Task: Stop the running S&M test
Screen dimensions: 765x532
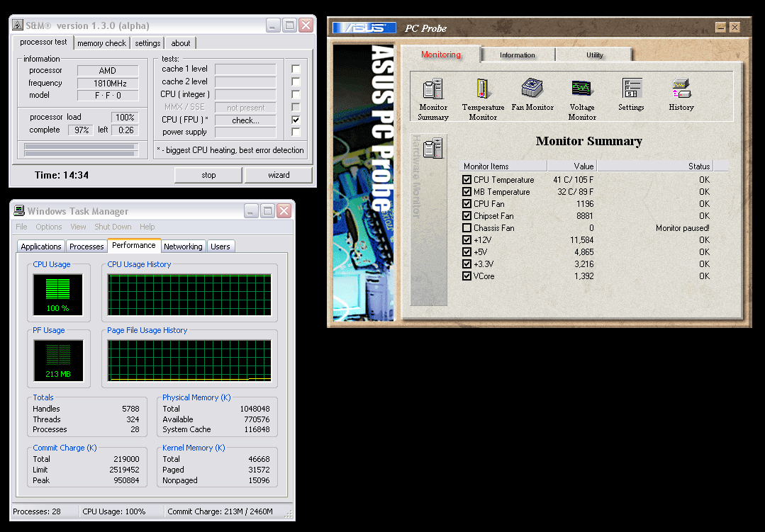Action: [208, 175]
